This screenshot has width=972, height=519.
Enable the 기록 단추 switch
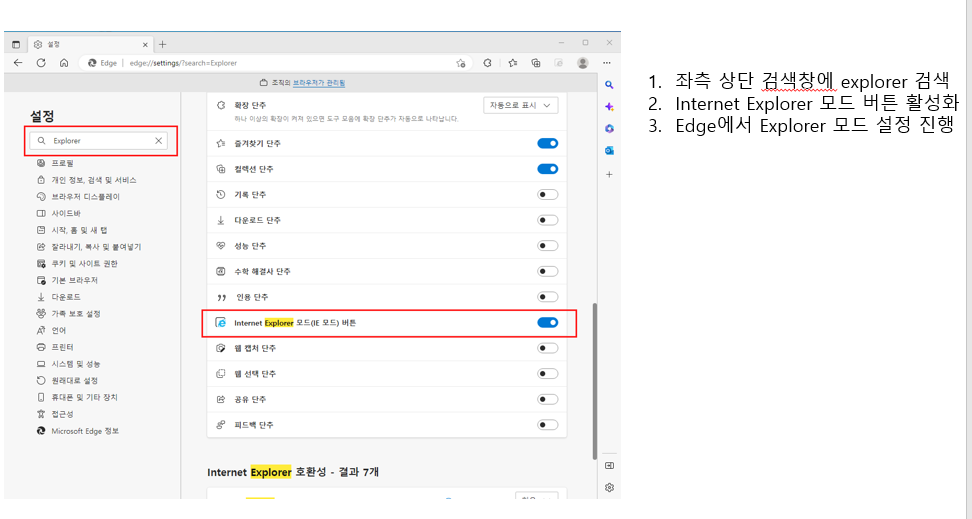(547, 195)
